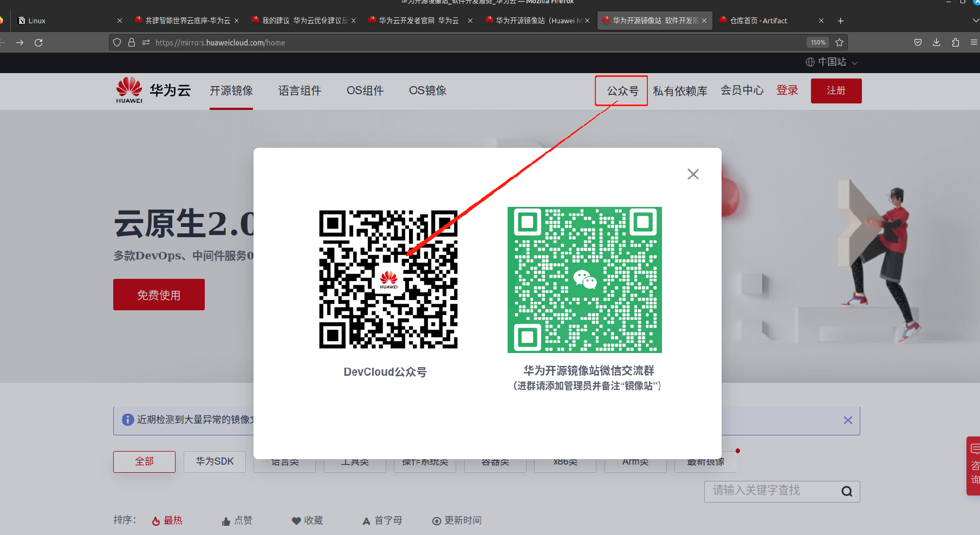
Task: Close the 华为开源镜像站 (Huawei M tab
Action: (x=587, y=21)
